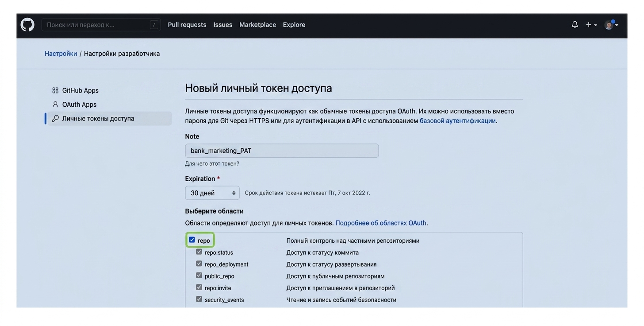Click Доступ к приглашениям в репозиторий description
The image size is (644, 326).
point(341,288)
